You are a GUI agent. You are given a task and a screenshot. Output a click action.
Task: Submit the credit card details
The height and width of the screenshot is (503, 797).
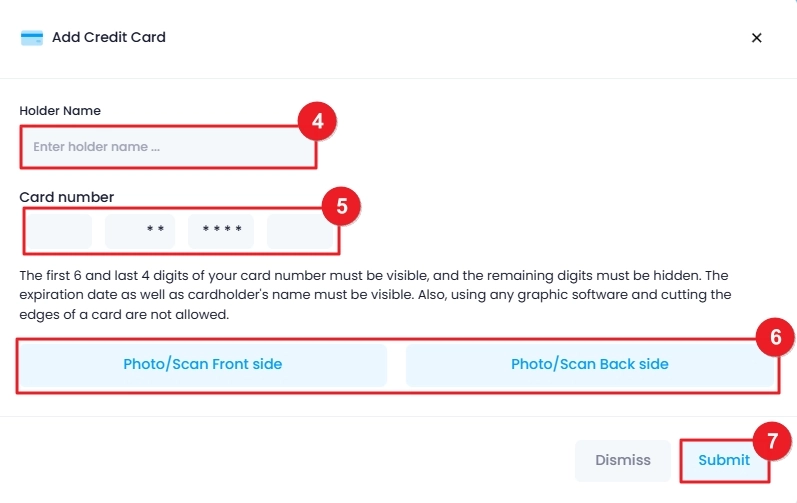[724, 460]
